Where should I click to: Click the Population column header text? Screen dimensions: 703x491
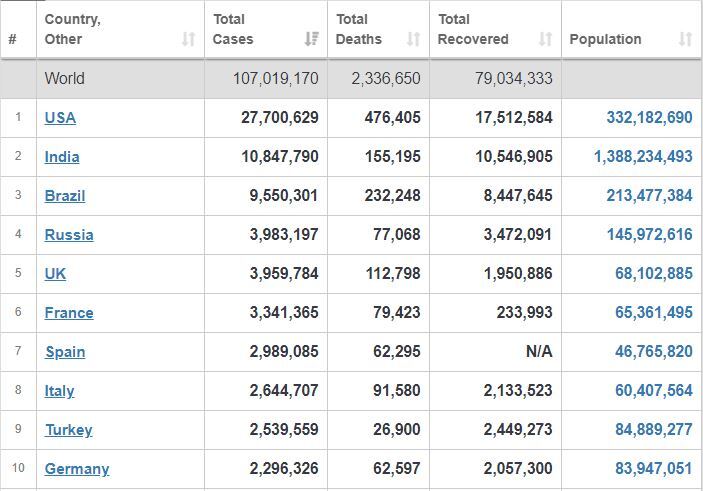click(x=605, y=39)
